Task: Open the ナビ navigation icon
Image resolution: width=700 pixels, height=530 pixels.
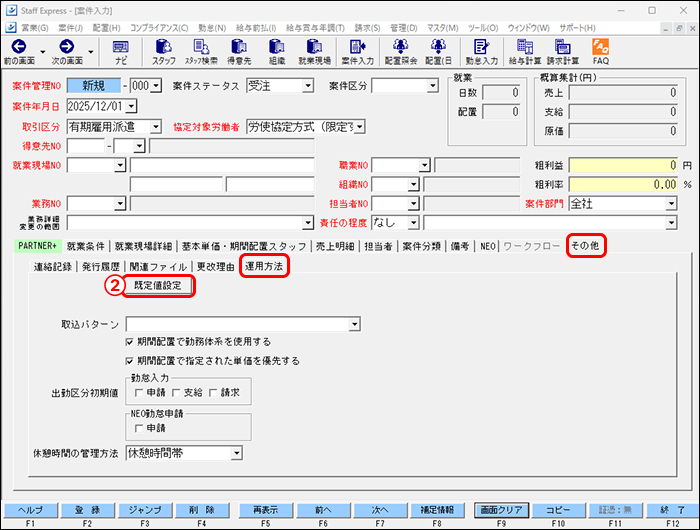Action: coord(121,52)
